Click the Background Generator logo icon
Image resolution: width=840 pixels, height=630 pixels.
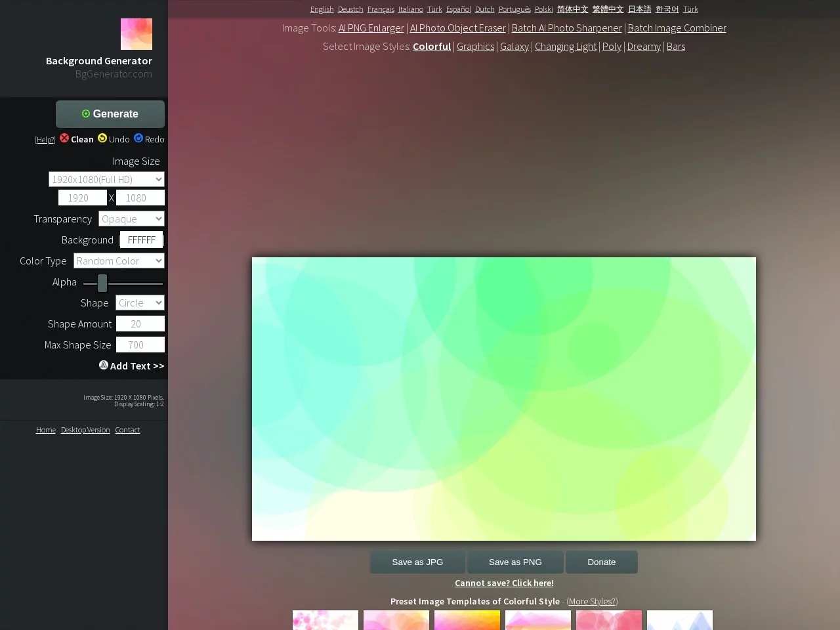coord(136,34)
